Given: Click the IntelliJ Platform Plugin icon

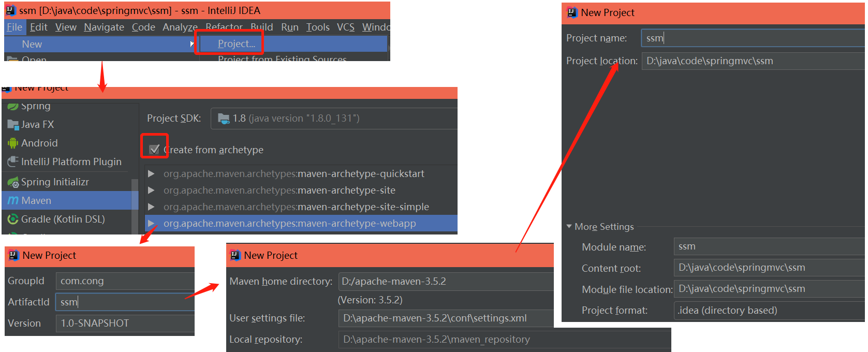Looking at the screenshot, I should 13,162.
